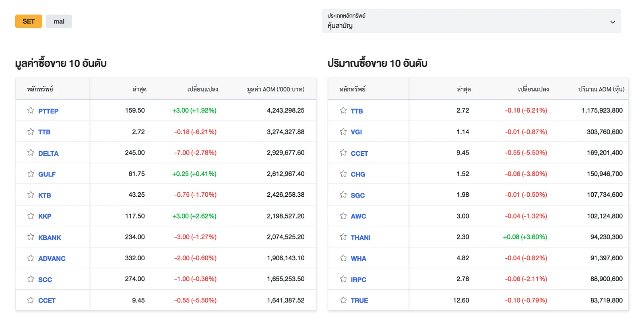
Task: Click the มูลค่า AOM ('000 บาท) column header
Action: 276,89
